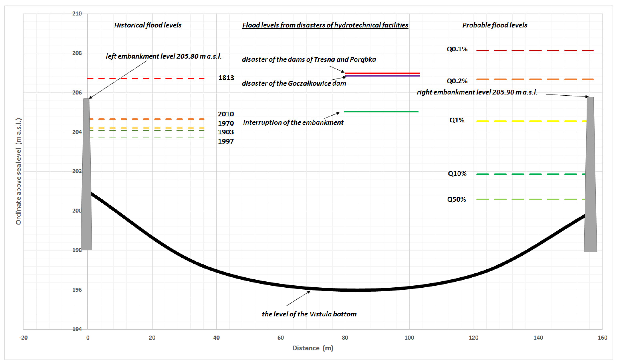
Task: Click the 1997 year label
Action: [226, 141]
